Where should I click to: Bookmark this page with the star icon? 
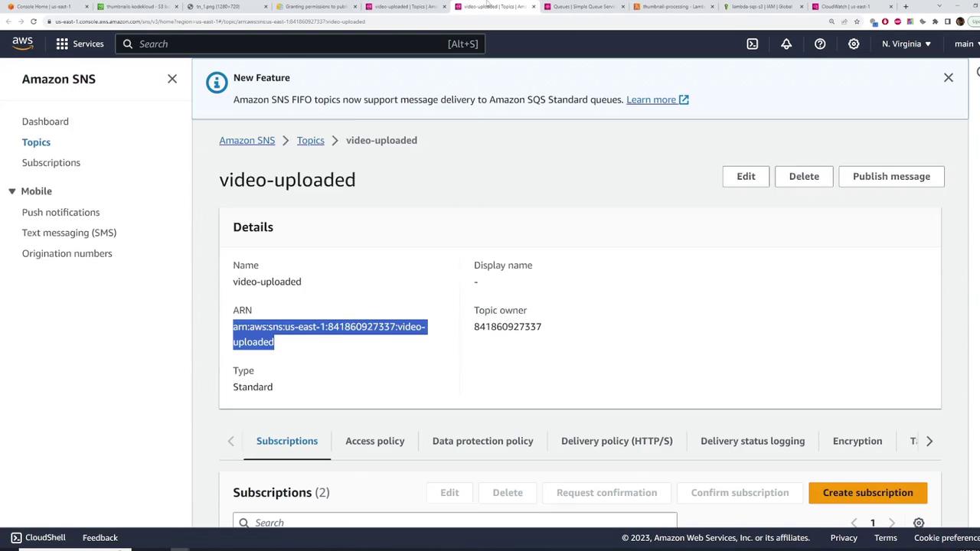point(857,21)
